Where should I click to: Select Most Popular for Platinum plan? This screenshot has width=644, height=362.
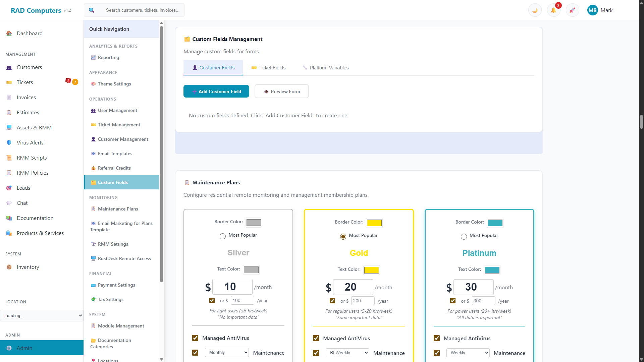[464, 237]
